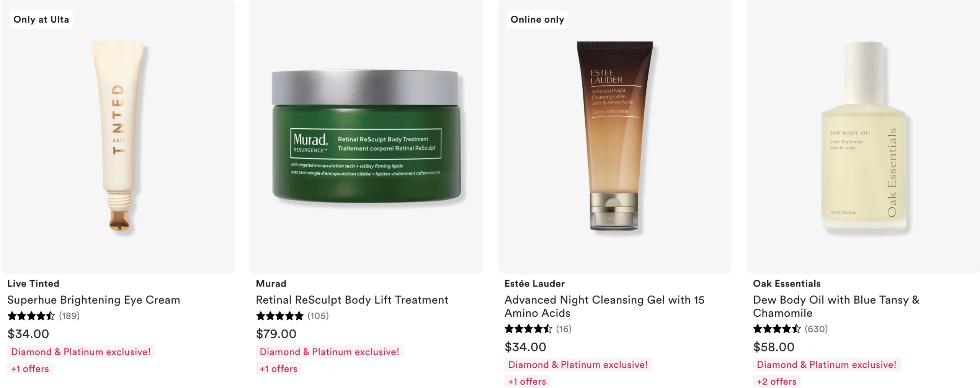Open Superhue Brightening Eye Cream link

94,300
